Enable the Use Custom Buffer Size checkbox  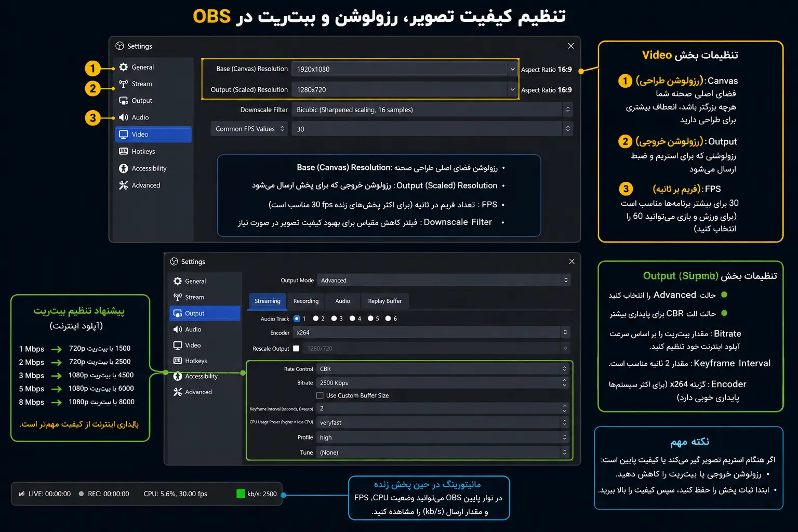(320, 395)
